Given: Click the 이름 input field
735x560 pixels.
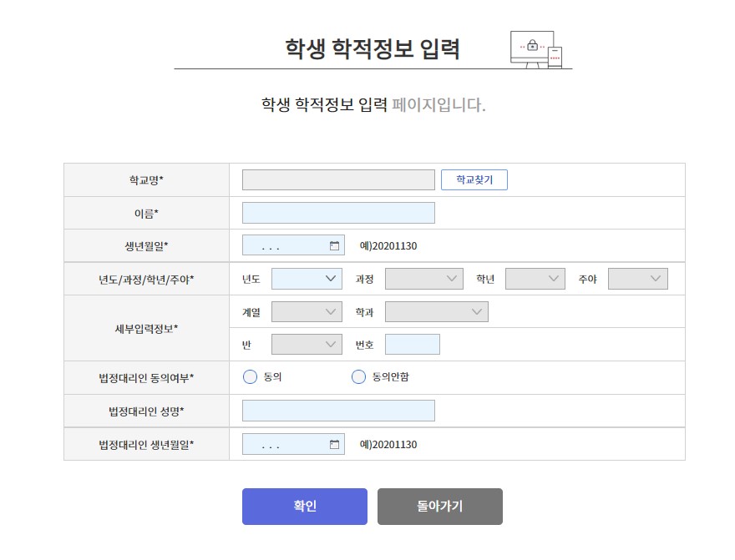Looking at the screenshot, I should pyautogui.click(x=337, y=212).
